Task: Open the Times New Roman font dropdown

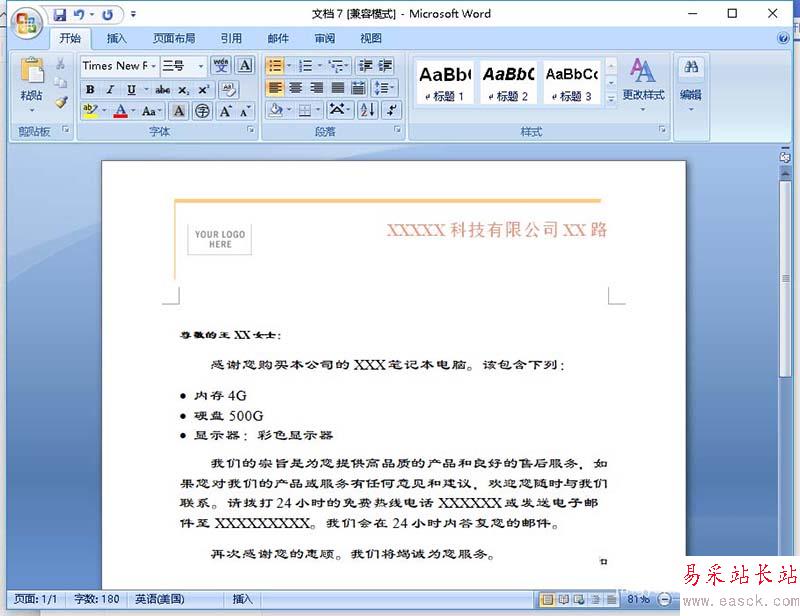Action: [x=154, y=66]
